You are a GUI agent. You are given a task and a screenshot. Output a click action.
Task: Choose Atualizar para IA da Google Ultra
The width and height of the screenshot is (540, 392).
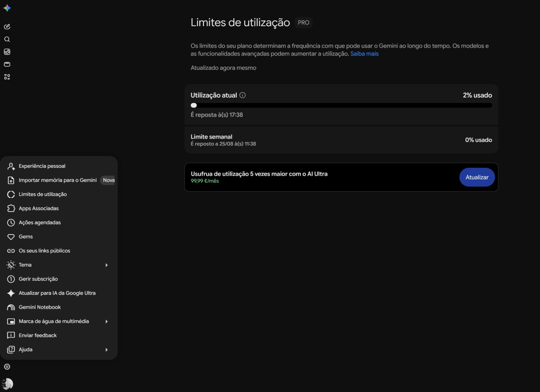pos(59,293)
